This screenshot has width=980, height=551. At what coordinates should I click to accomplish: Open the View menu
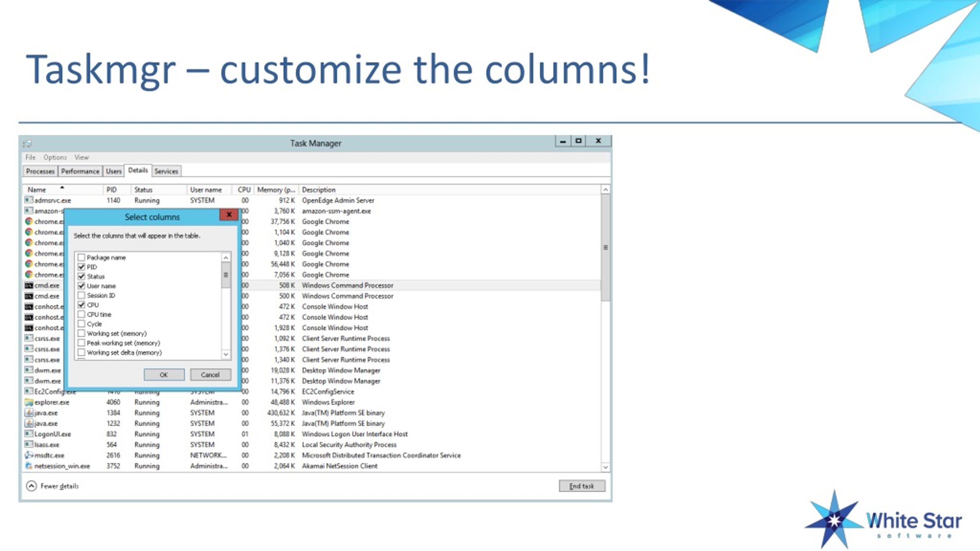point(82,157)
